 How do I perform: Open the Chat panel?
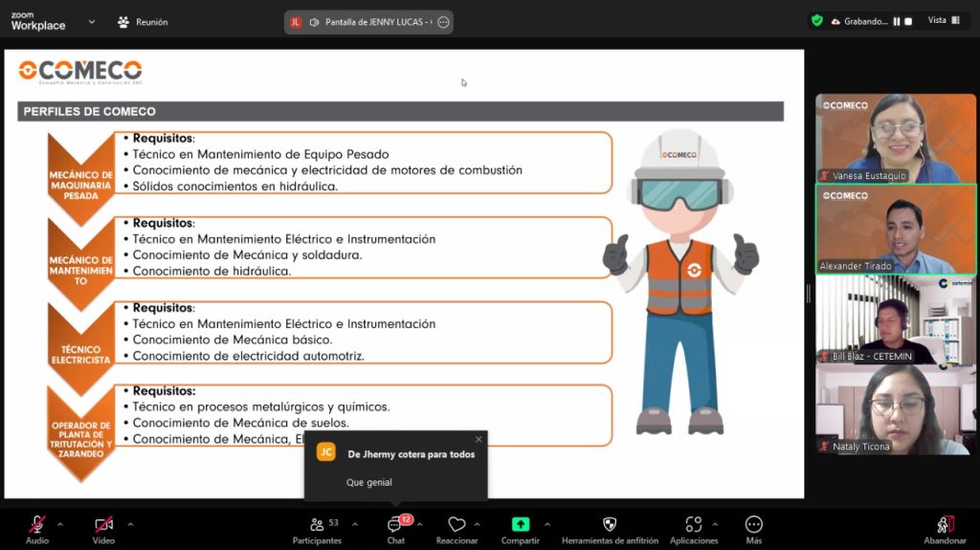(395, 525)
